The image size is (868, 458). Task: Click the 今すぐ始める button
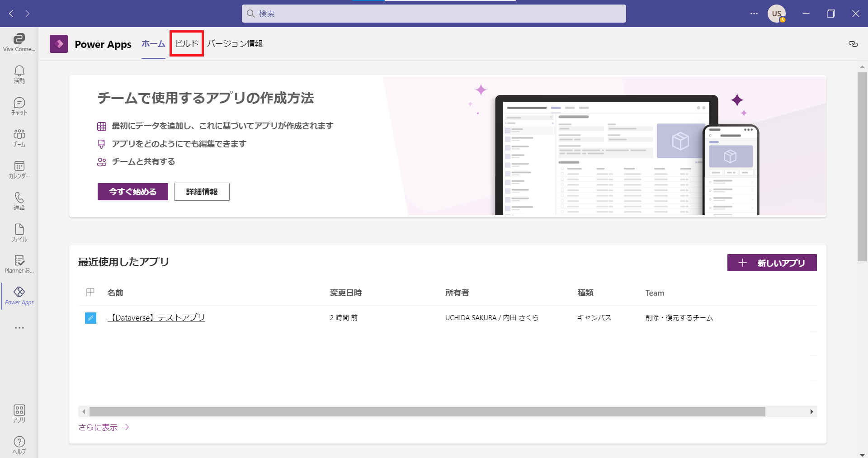(132, 192)
